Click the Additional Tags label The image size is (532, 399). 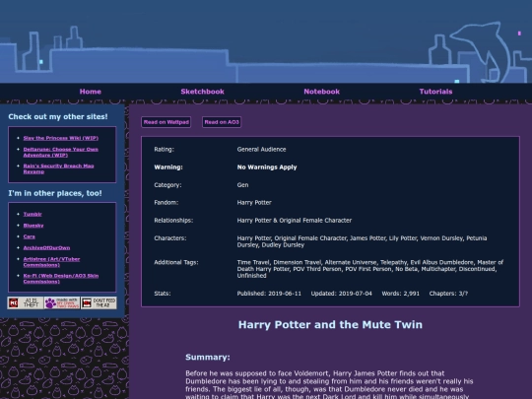(x=176, y=262)
